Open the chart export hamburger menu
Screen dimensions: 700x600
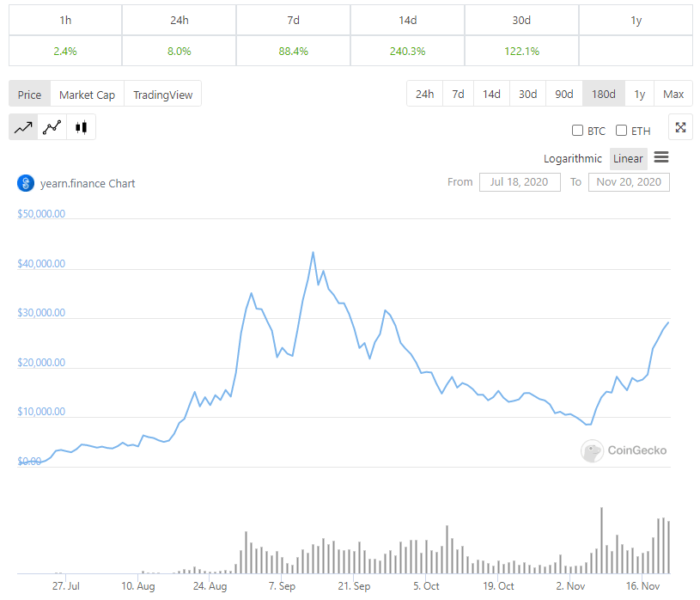[660, 158]
